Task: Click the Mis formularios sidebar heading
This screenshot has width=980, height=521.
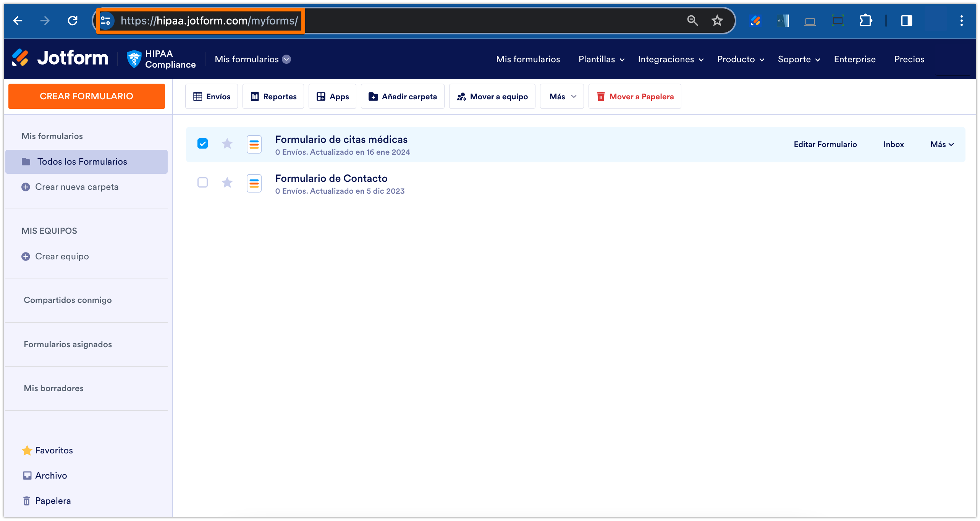Action: click(52, 136)
